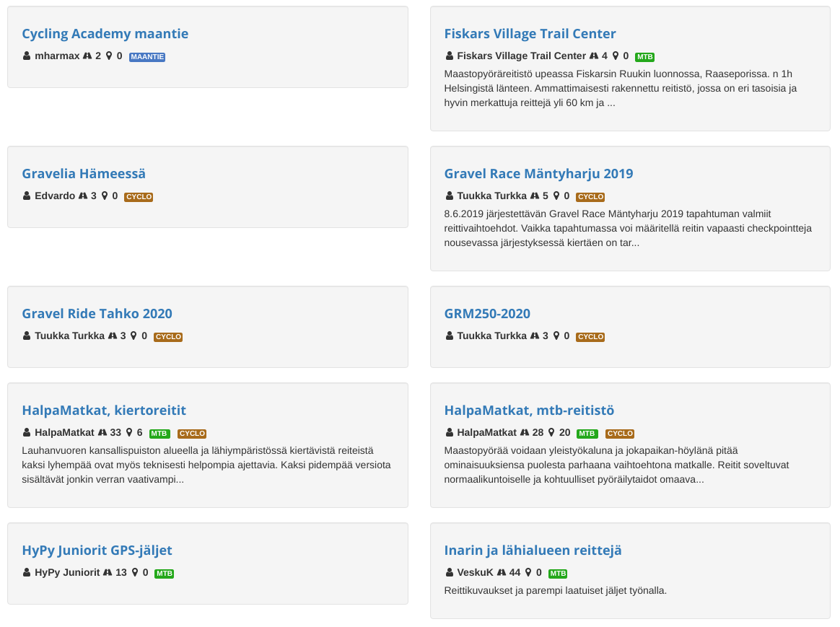Screen dimensions: 840x627
Task: Open Gravel Race Mäntyharju 2019 link
Action: pos(538,174)
